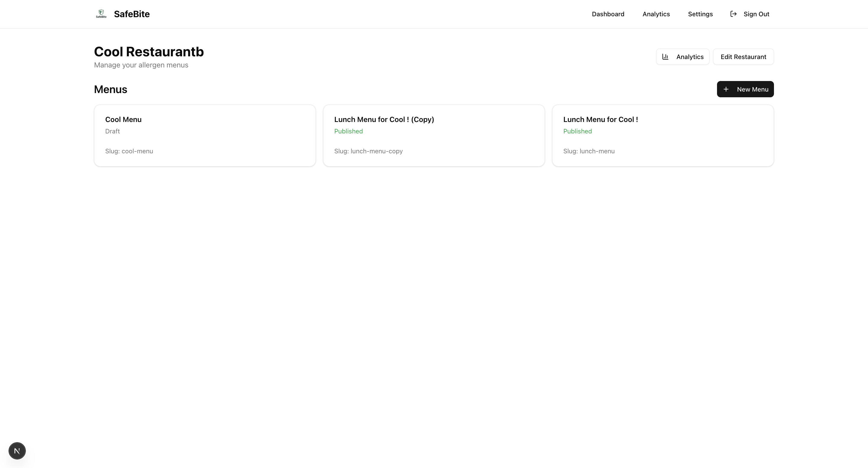The height and width of the screenshot is (468, 868).
Task: Open the Lunch Menu for Cool ! card
Action: click(600, 120)
